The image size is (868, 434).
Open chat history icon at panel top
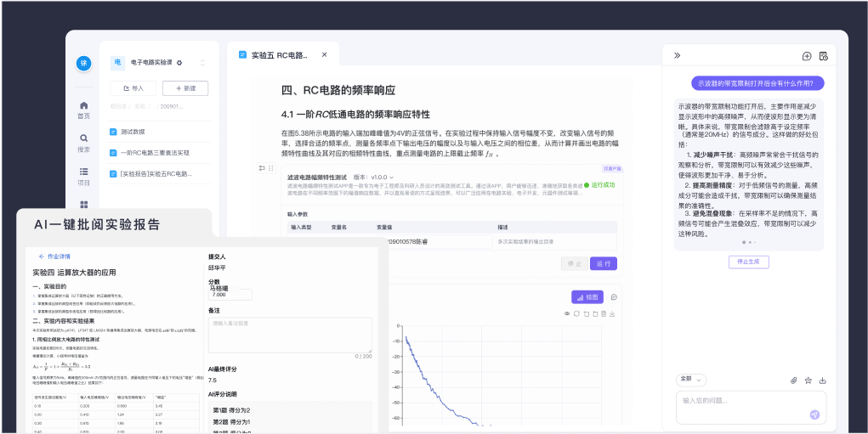(823, 56)
